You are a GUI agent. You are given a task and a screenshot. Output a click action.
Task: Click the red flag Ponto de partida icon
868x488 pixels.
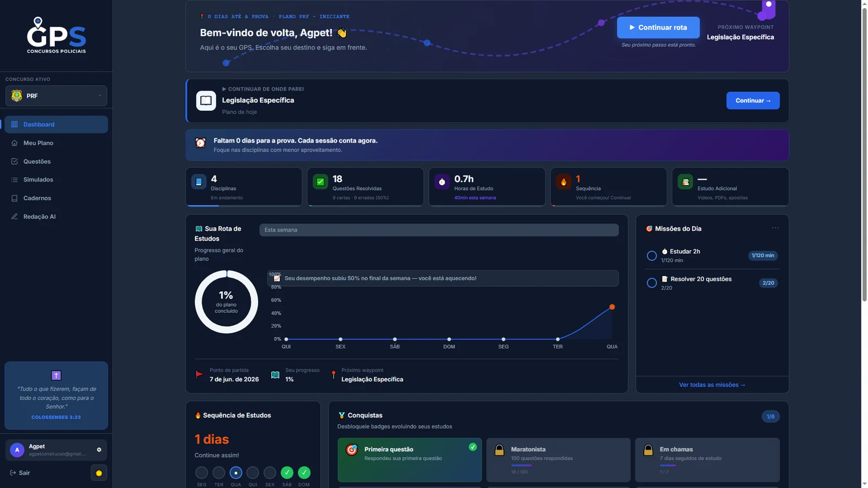pyautogui.click(x=199, y=374)
